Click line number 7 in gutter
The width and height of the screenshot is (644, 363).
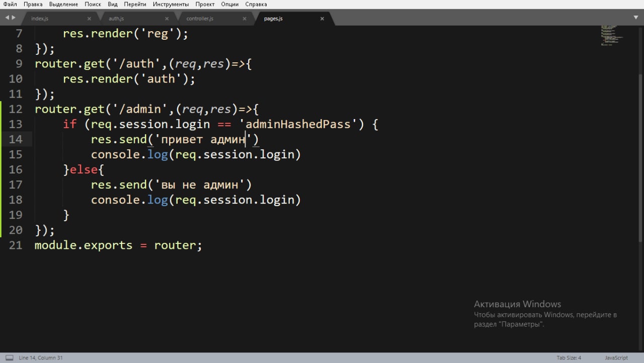coord(20,34)
